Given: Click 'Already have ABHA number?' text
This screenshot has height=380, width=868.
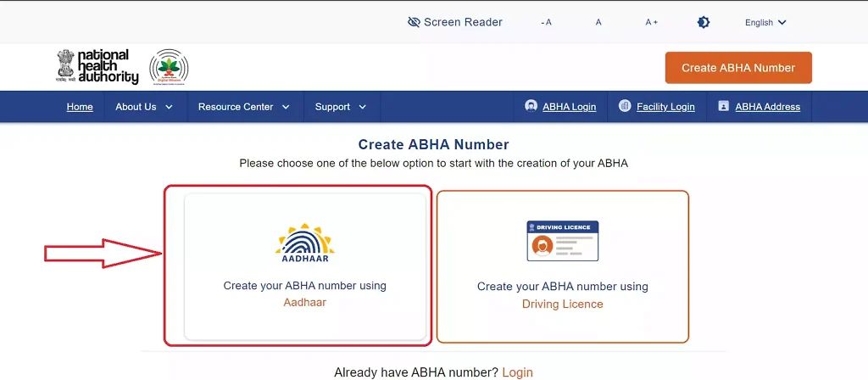Looking at the screenshot, I should [416, 372].
